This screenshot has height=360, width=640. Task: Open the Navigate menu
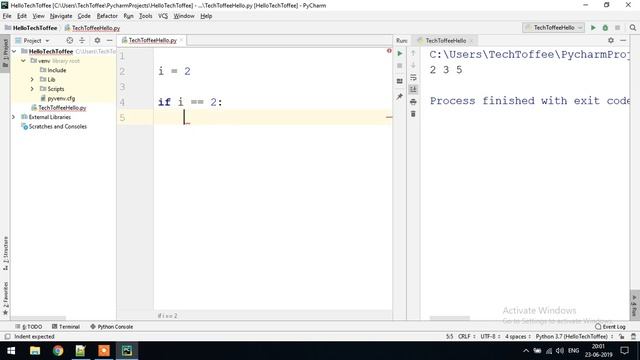click(61, 16)
